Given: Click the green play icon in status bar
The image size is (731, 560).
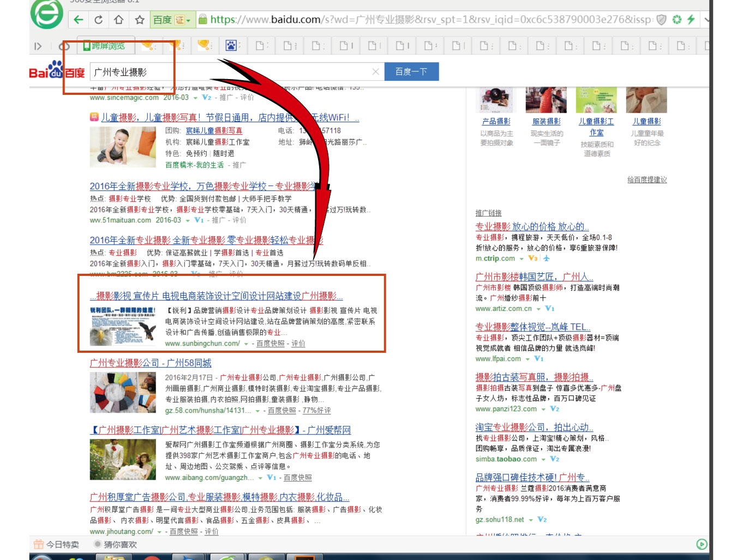Looking at the screenshot, I should coord(702,544).
